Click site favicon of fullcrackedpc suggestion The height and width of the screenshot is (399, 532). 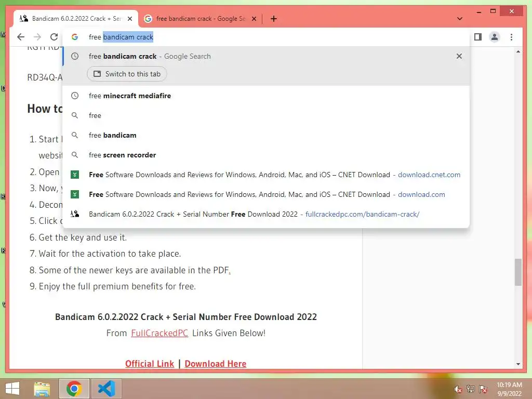coord(75,214)
